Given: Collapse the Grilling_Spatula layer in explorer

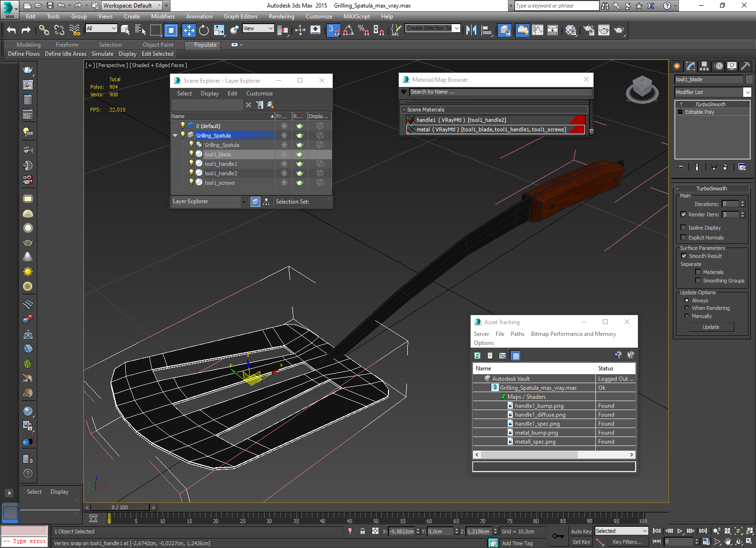Looking at the screenshot, I should (x=175, y=136).
